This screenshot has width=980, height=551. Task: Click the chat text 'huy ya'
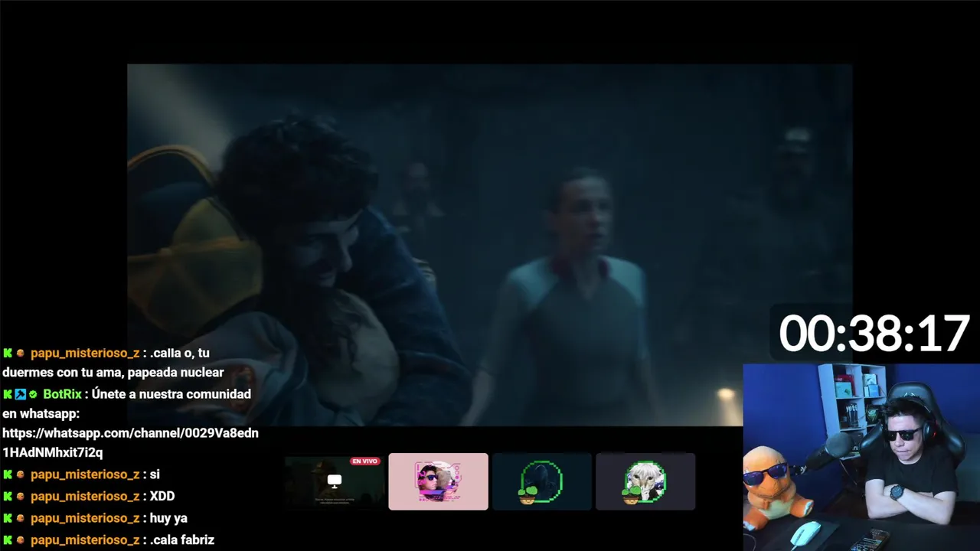point(168,518)
